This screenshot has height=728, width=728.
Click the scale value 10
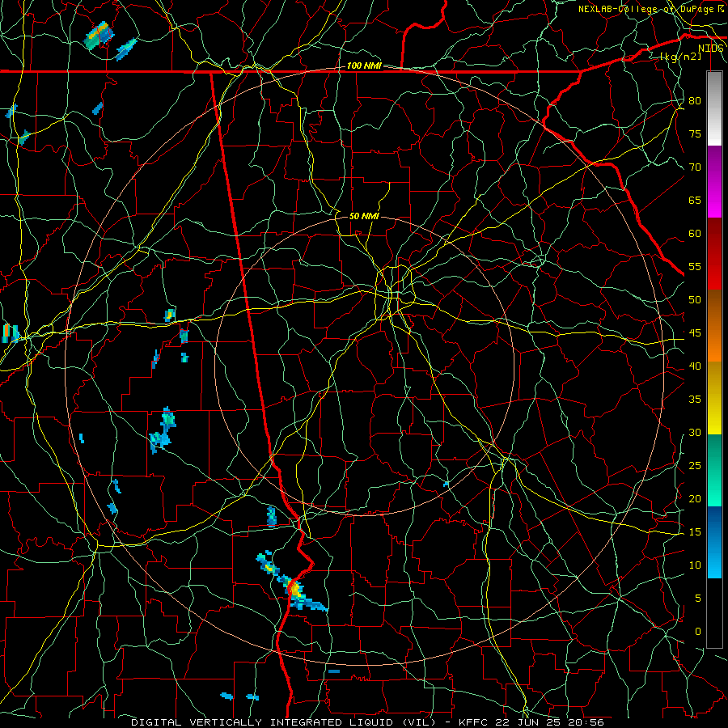(695, 565)
